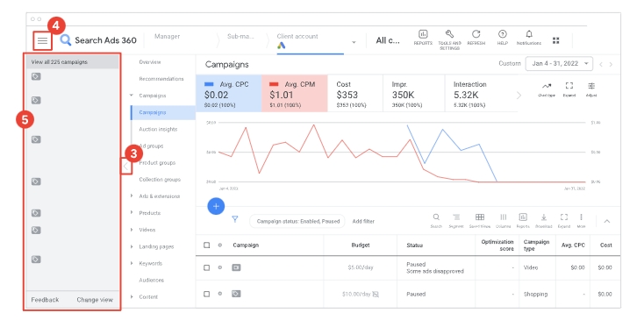Click the blue plus new campaign button
The width and height of the screenshot is (644, 320).
(216, 206)
